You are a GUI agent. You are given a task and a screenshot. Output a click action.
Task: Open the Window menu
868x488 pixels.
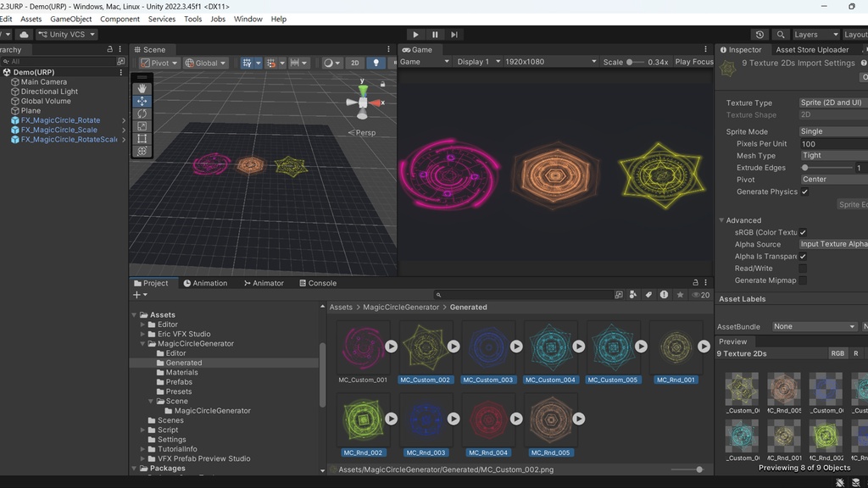click(x=248, y=19)
